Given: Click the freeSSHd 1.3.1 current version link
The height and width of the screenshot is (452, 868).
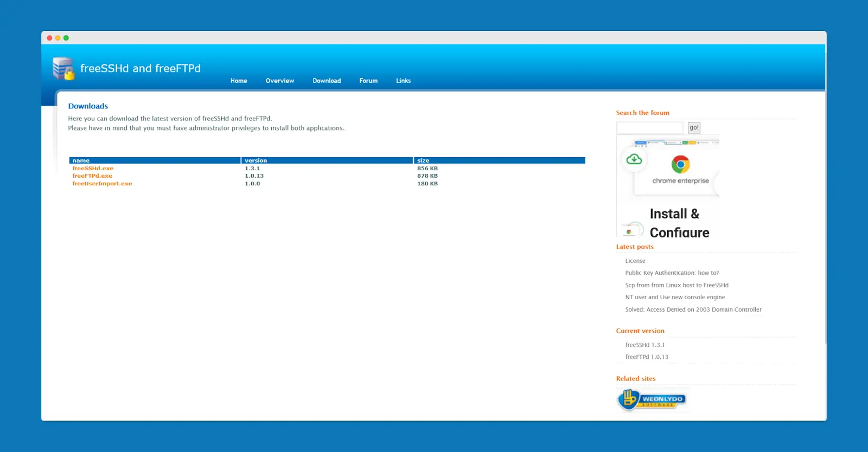Looking at the screenshot, I should (x=644, y=345).
